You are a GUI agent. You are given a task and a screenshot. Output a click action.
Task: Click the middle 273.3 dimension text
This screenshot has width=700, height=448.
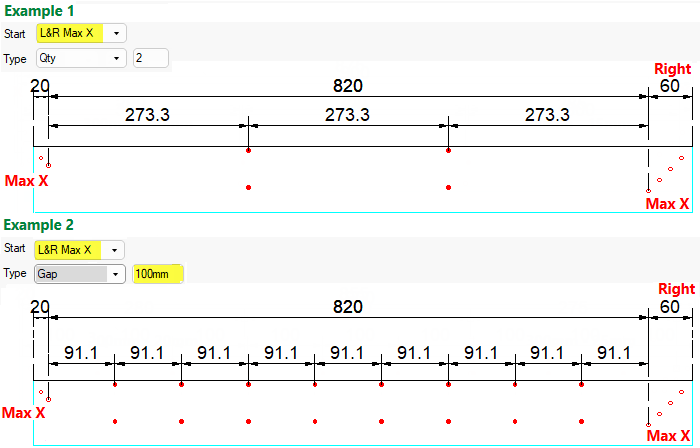(x=347, y=115)
